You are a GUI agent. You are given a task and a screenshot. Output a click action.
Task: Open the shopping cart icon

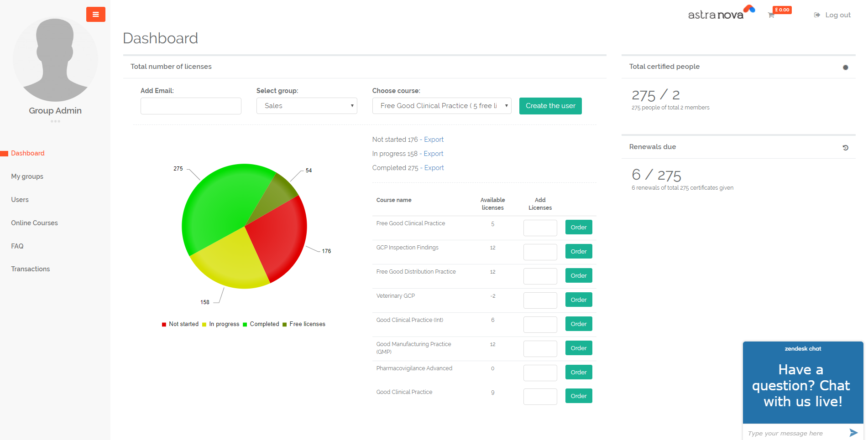771,15
